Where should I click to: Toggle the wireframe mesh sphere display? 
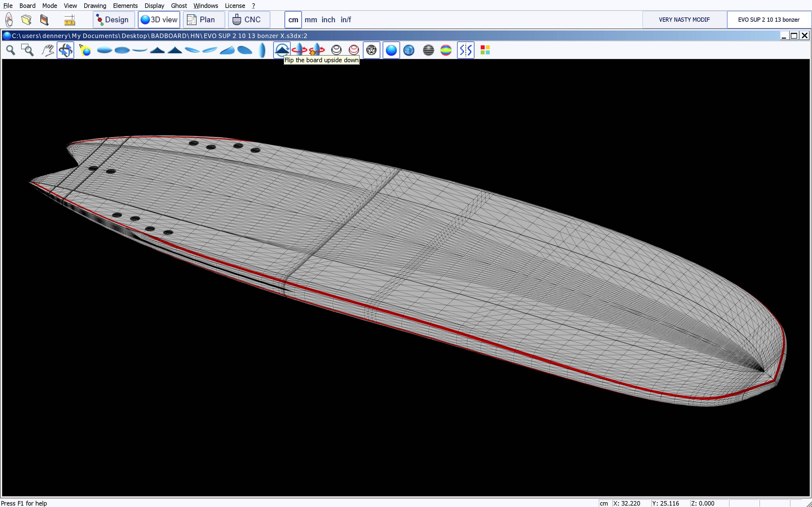(371, 50)
